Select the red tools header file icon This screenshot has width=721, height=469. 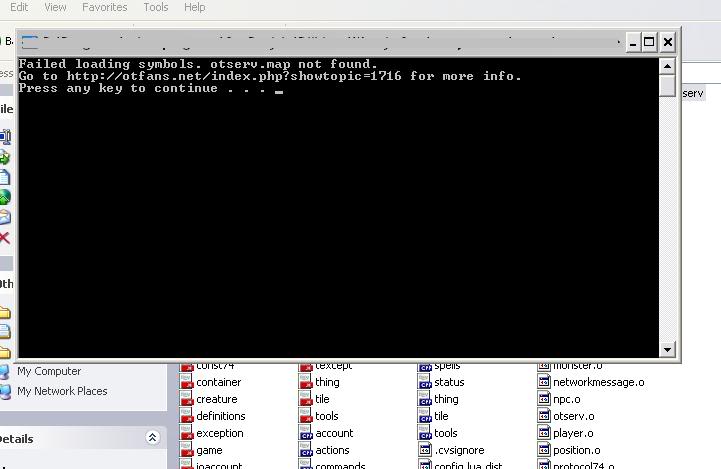[x=305, y=416]
